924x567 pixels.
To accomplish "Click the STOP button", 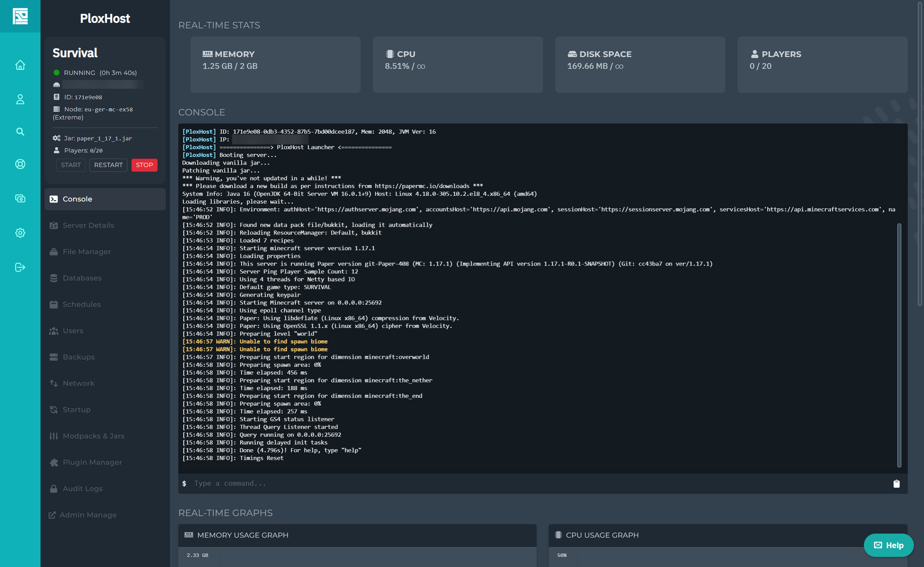I will point(144,165).
